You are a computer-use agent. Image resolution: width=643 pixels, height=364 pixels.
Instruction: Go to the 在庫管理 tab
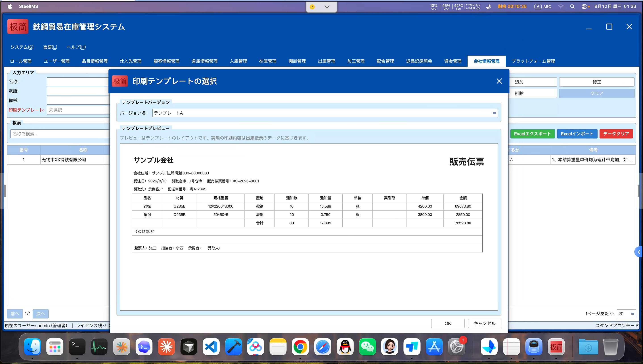(x=268, y=61)
